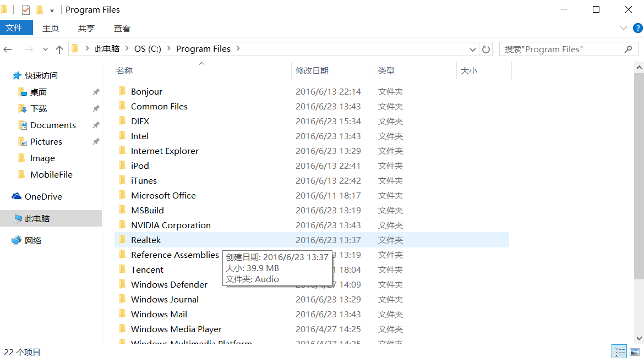Select the Internet Explorer folder

pos(164,151)
